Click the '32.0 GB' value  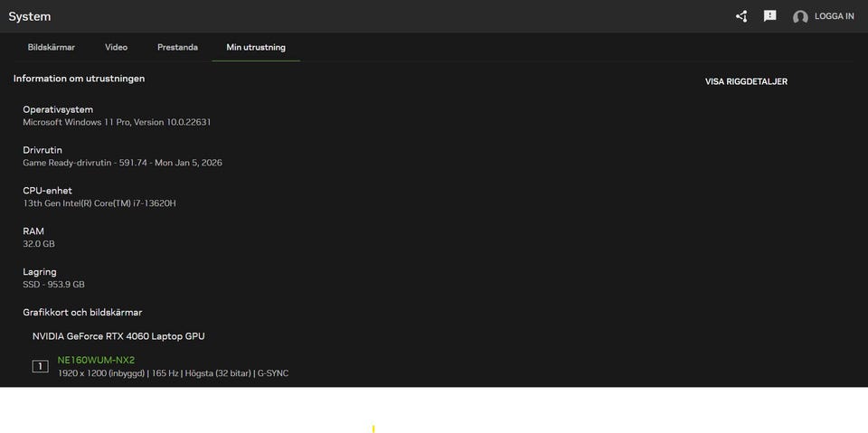(x=39, y=244)
